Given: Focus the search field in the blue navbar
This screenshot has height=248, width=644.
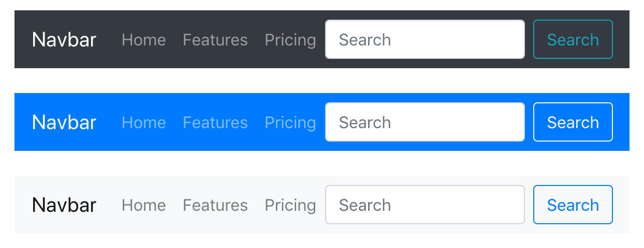Looking at the screenshot, I should [425, 122].
